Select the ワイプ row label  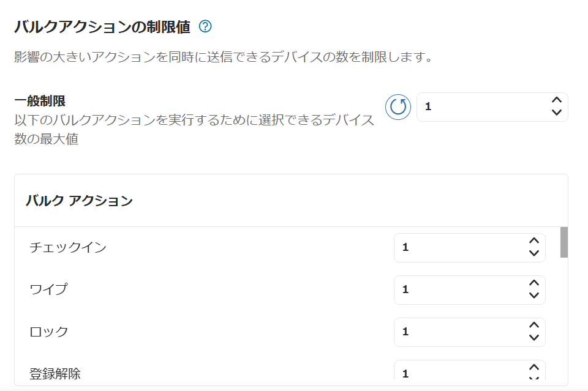[x=49, y=289]
